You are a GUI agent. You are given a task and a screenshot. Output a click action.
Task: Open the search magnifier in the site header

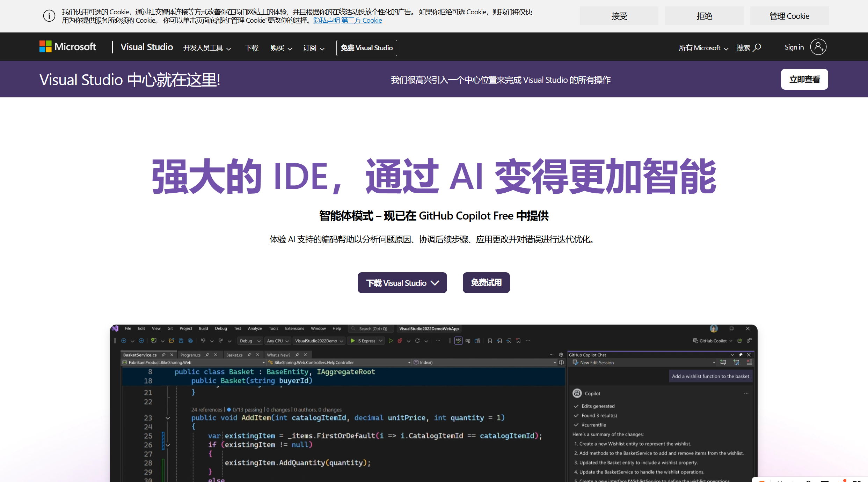click(x=757, y=47)
